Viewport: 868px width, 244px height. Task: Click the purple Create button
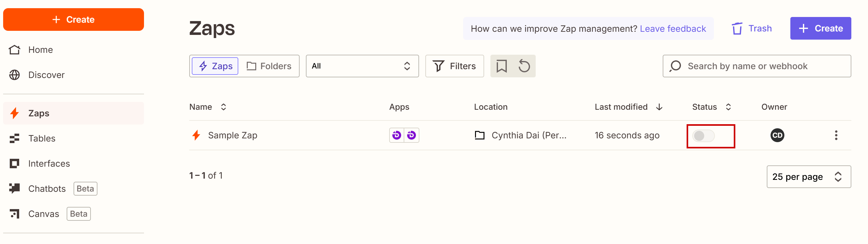[821, 28]
